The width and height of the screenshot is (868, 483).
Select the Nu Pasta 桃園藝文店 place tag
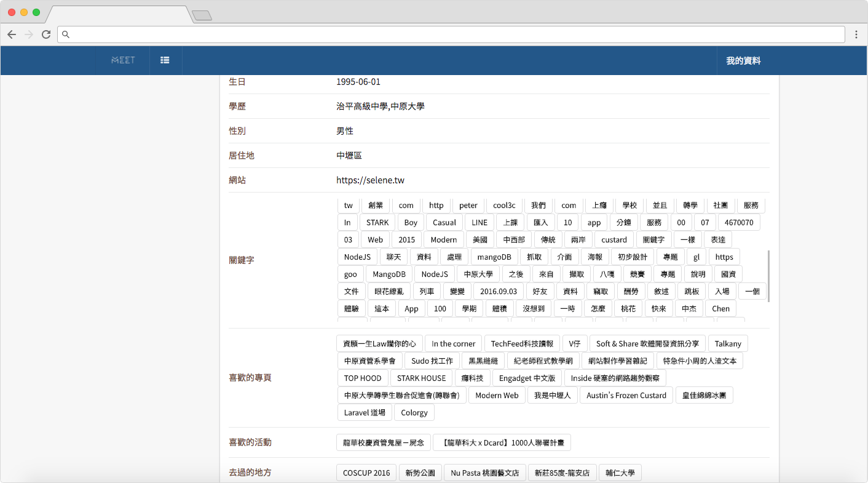[x=485, y=473]
